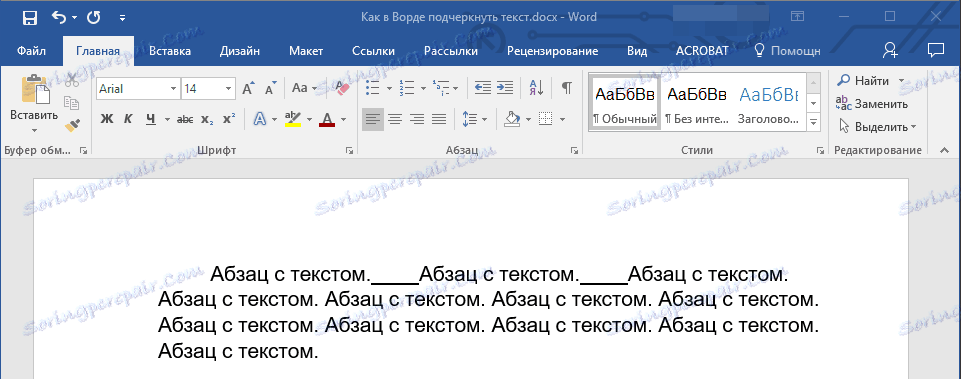Toggle underline Ч formatting
The height and width of the screenshot is (379, 961).
150,119
